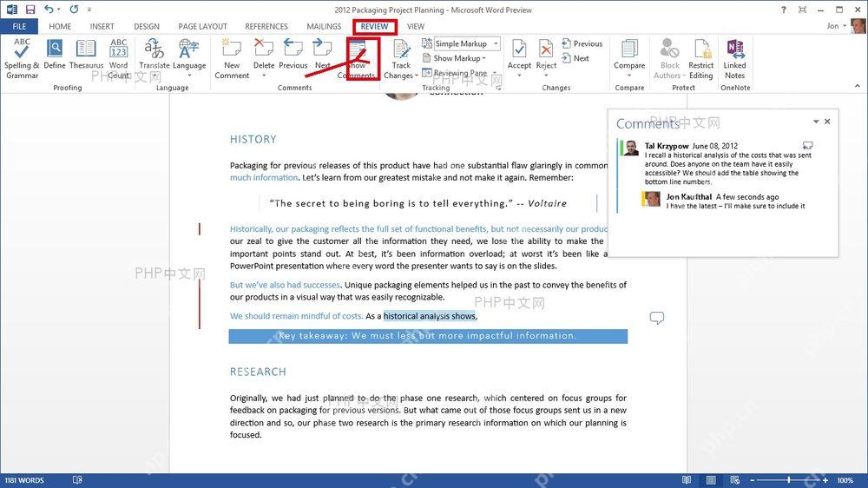Toggle Show Comments
The image size is (868, 488).
tap(357, 59)
